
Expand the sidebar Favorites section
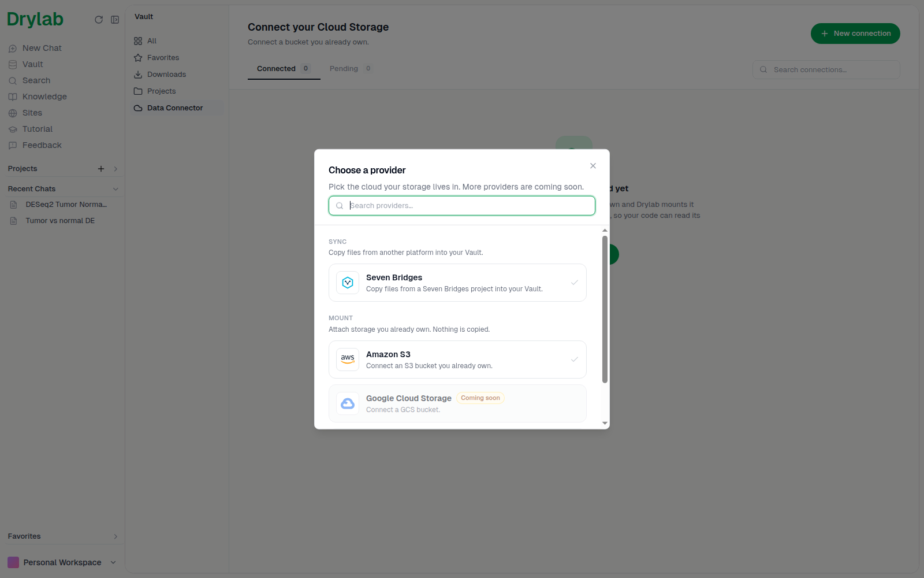coord(115,536)
